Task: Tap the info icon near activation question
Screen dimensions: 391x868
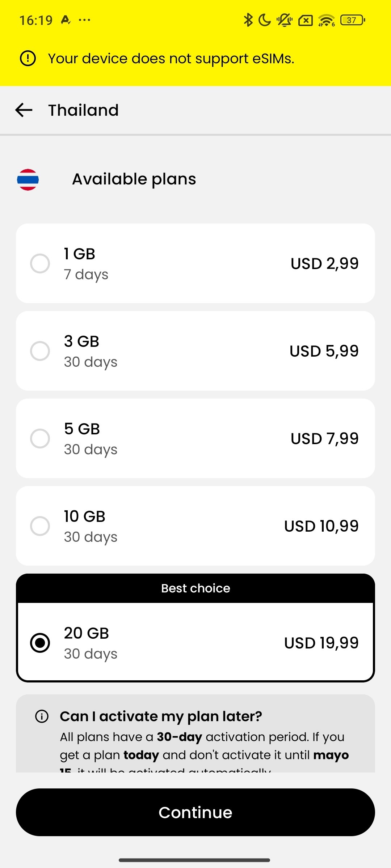Action: click(42, 716)
